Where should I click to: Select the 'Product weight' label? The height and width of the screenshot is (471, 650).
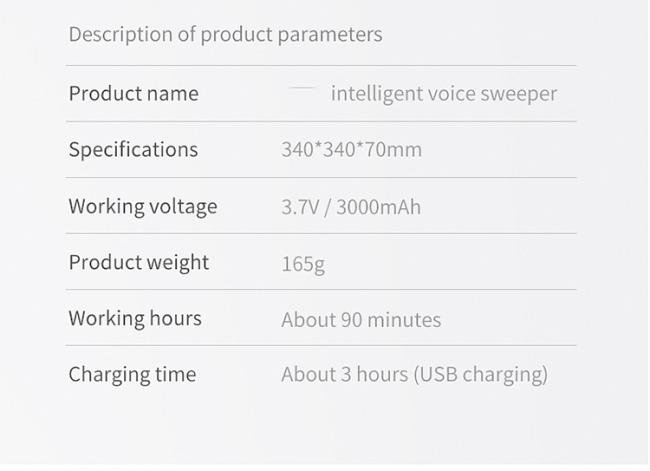pyautogui.click(x=139, y=263)
